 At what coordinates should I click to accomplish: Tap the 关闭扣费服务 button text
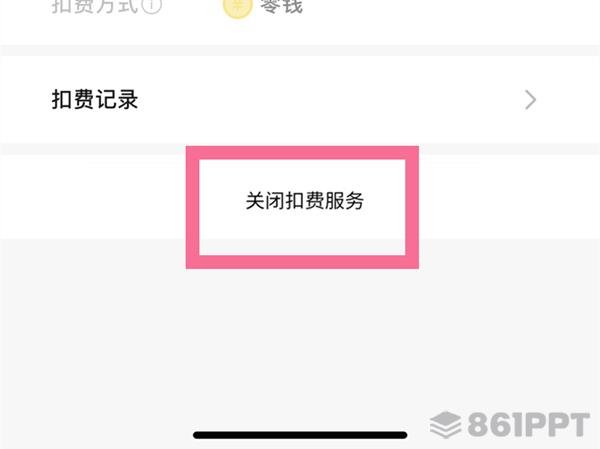click(305, 201)
